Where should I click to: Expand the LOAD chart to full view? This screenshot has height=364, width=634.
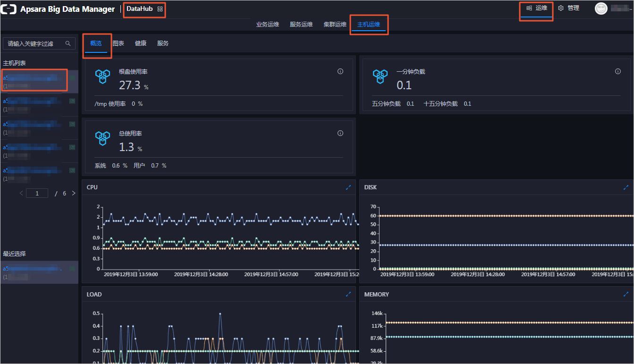(x=348, y=294)
